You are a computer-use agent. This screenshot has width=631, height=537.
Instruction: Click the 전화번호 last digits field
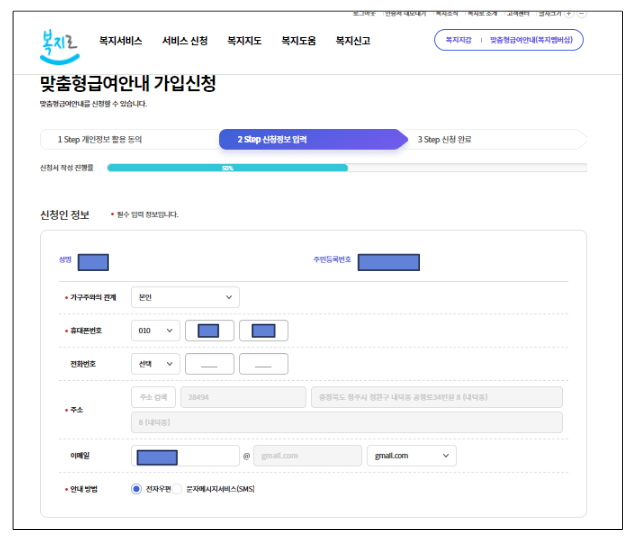point(264,364)
